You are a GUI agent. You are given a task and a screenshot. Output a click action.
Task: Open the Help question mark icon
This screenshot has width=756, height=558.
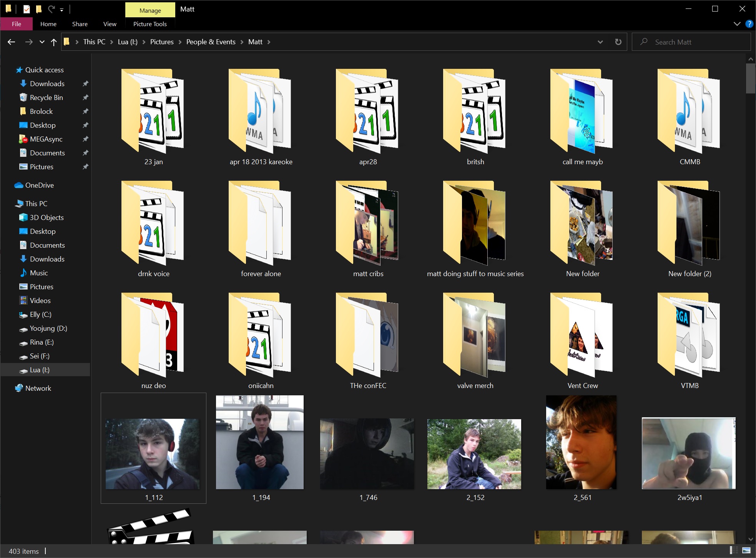tap(749, 24)
